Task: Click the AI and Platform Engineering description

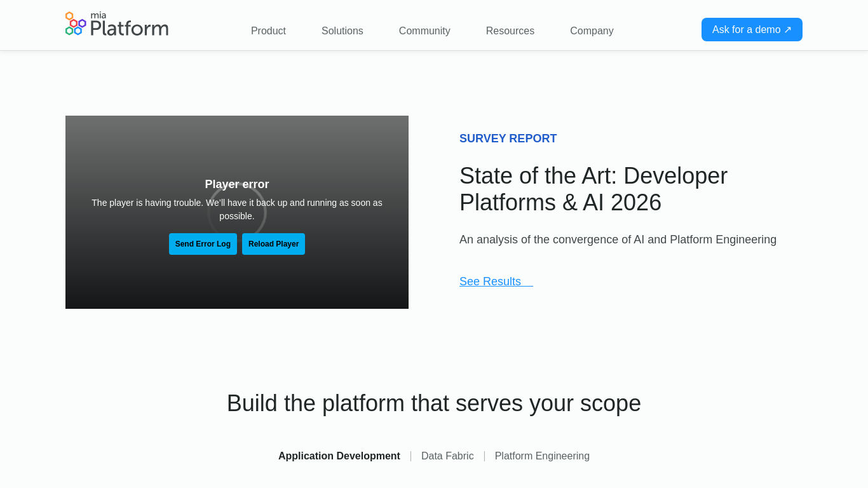Action: click(618, 240)
